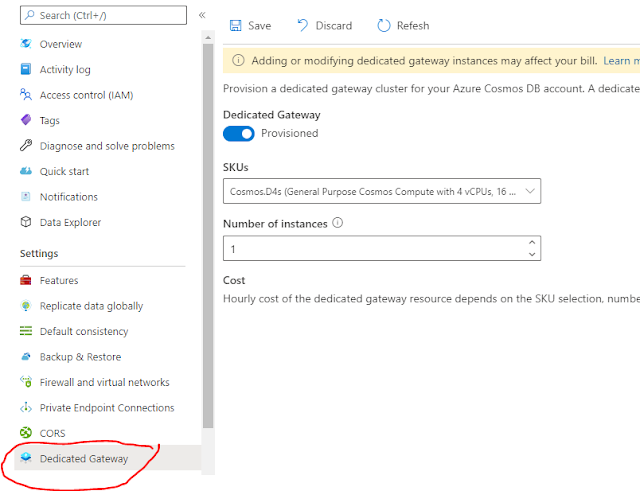Click the Search (Ctrl+/) field
Viewport: 640px width, 491px height.
click(x=103, y=15)
